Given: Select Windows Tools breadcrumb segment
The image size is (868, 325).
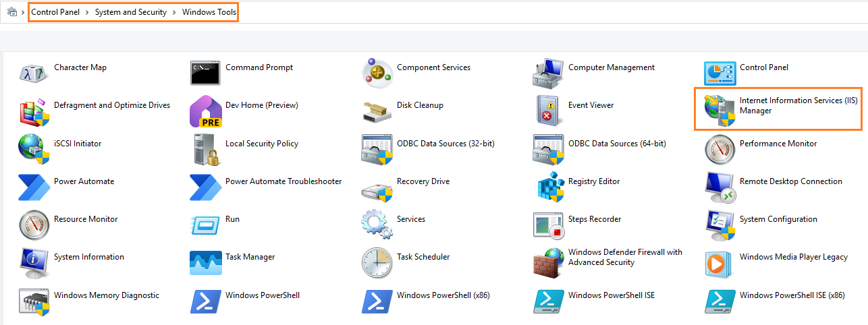Looking at the screenshot, I should click(209, 12).
